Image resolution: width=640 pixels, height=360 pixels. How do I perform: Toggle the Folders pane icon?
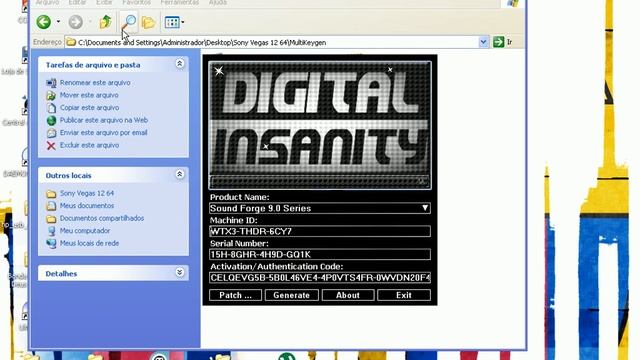coord(149,22)
